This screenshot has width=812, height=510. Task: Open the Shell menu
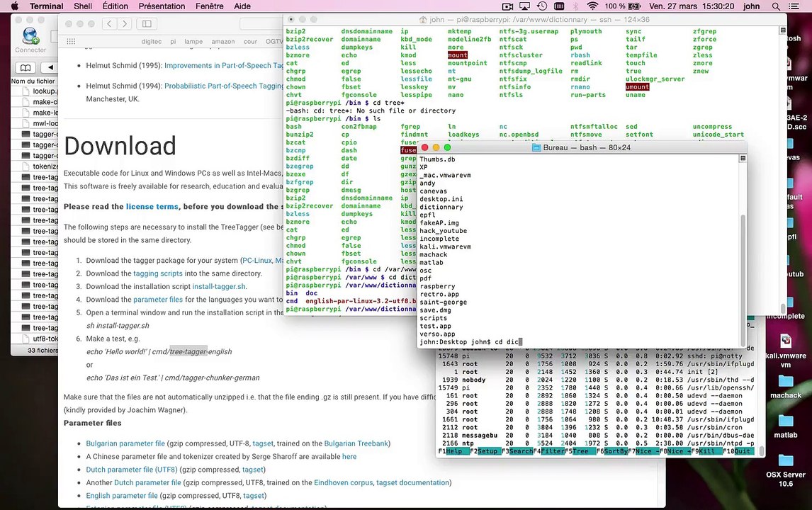(x=83, y=6)
